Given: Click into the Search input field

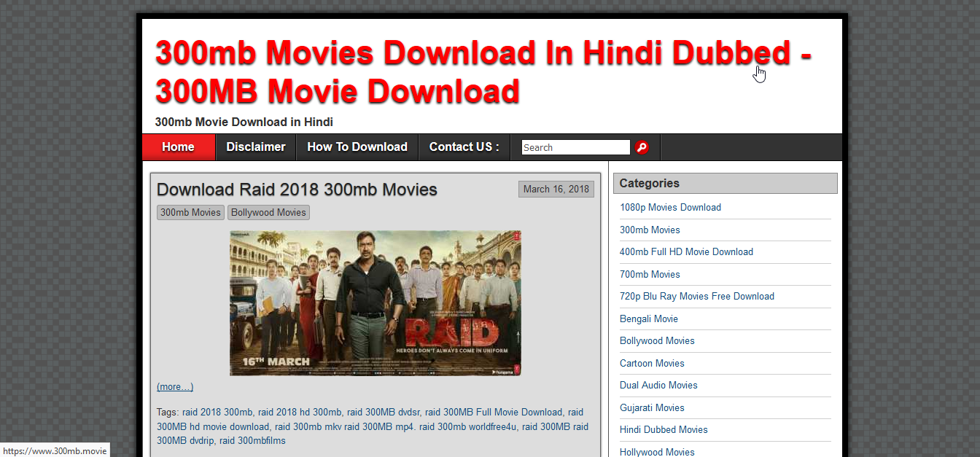Looking at the screenshot, I should click(575, 147).
